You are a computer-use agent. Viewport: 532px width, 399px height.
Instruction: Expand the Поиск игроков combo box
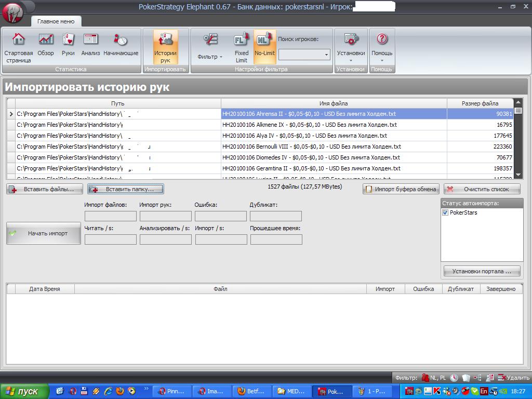pos(326,55)
